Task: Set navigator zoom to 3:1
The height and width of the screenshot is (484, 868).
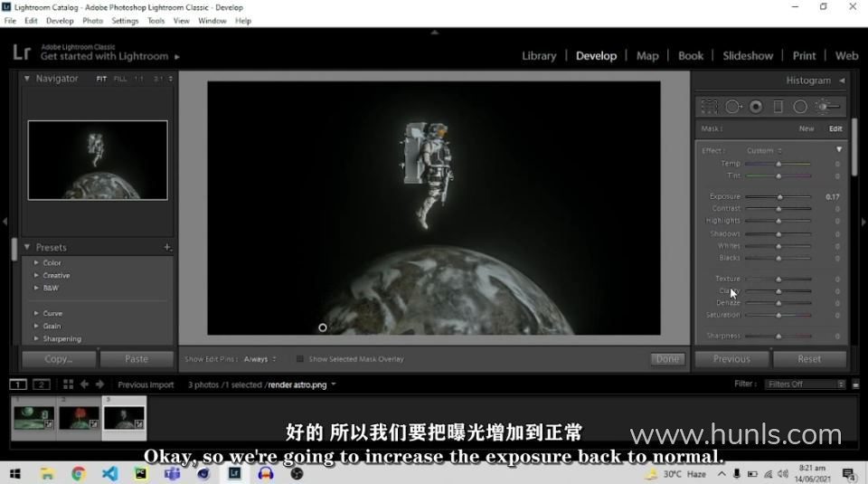Action: pyautogui.click(x=158, y=79)
